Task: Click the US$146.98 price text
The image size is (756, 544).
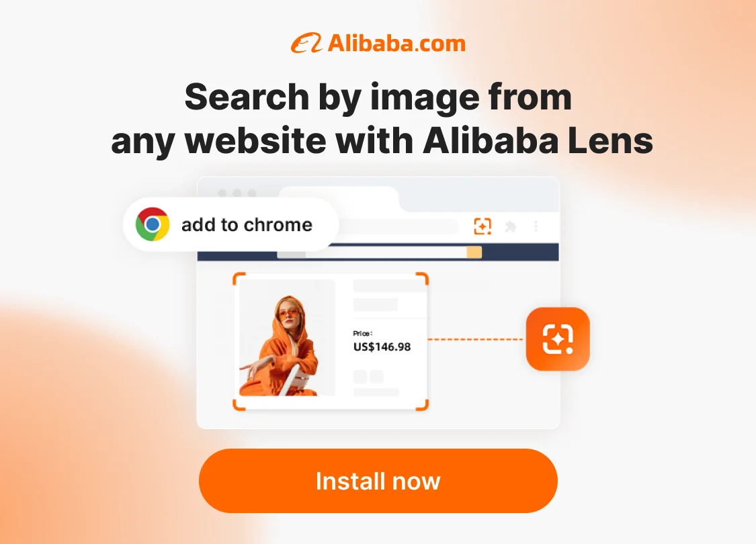Action: coord(382,347)
